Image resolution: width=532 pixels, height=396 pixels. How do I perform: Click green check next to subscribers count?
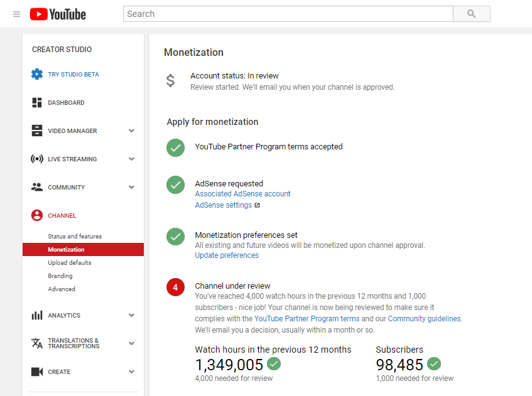tap(434, 364)
